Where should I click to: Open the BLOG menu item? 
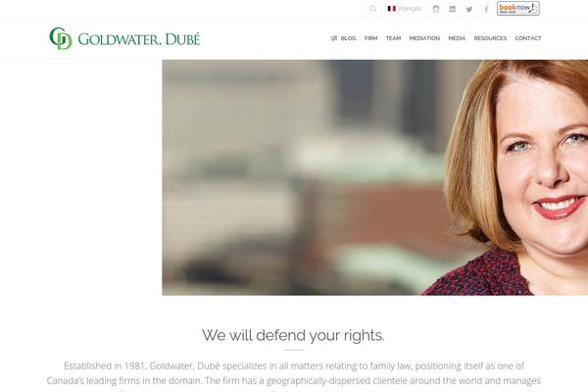pos(348,38)
